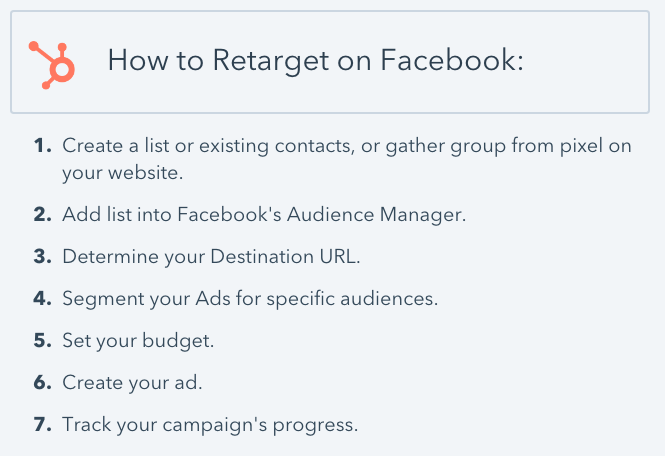Click the bold number 7 list marker
Viewport: 665px width, 456px height.
point(43,425)
